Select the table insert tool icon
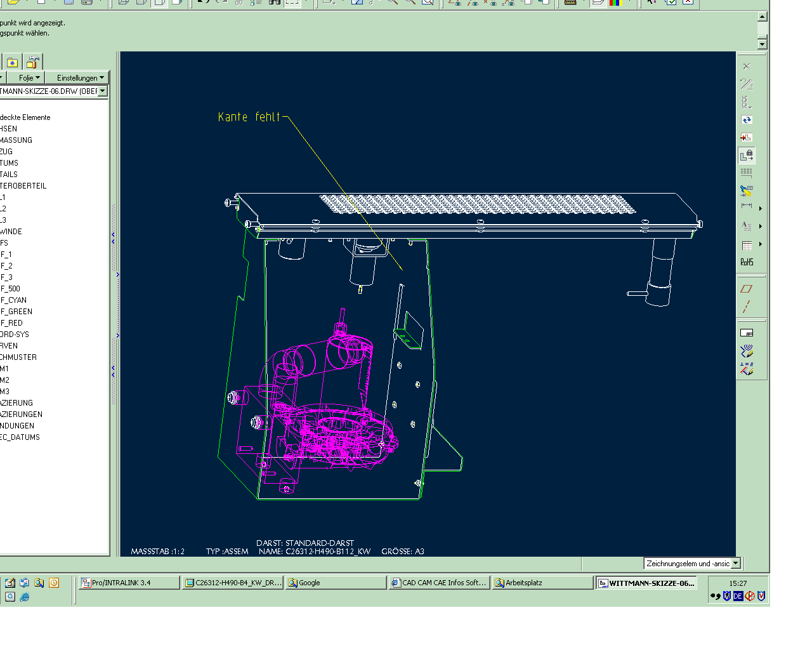 coord(747,245)
